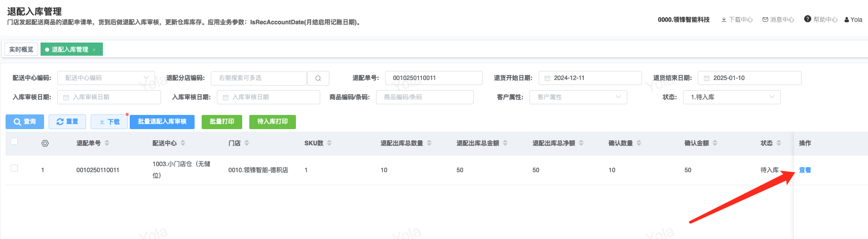Sort by 退配出库总金额 column arrows
868x239 pixels.
tap(505, 143)
